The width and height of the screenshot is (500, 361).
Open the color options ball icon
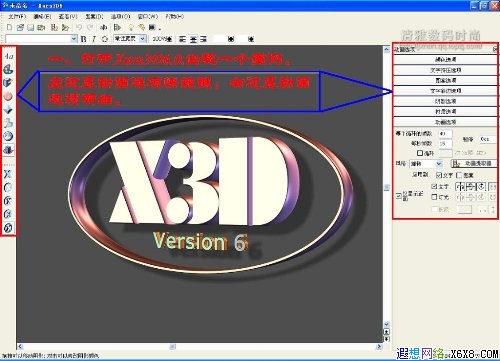pyautogui.click(x=8, y=96)
